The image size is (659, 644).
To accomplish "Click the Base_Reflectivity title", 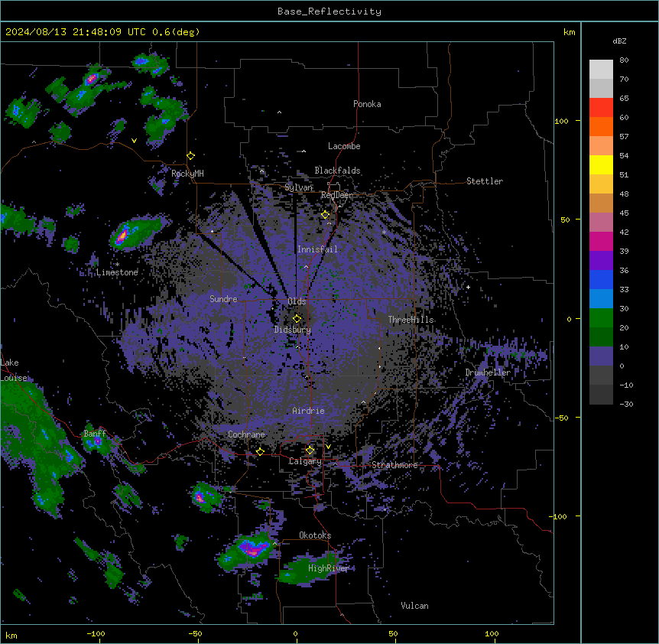I will point(329,11).
